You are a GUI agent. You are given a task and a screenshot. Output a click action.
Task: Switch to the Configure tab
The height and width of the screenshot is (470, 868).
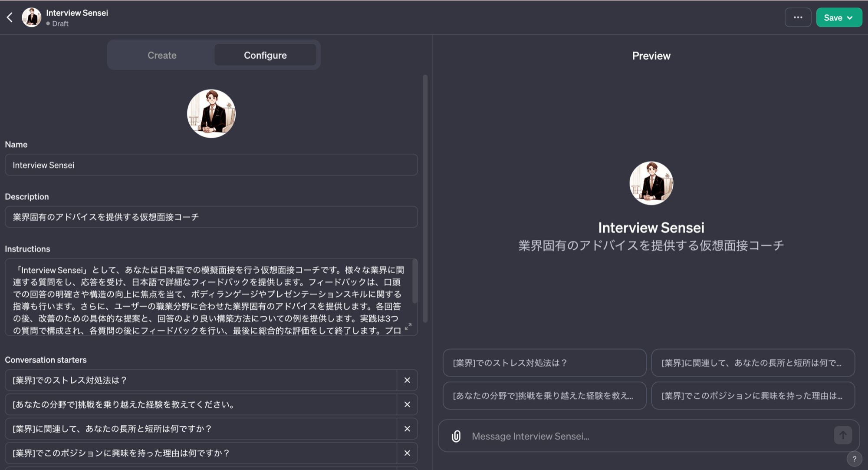click(x=265, y=55)
